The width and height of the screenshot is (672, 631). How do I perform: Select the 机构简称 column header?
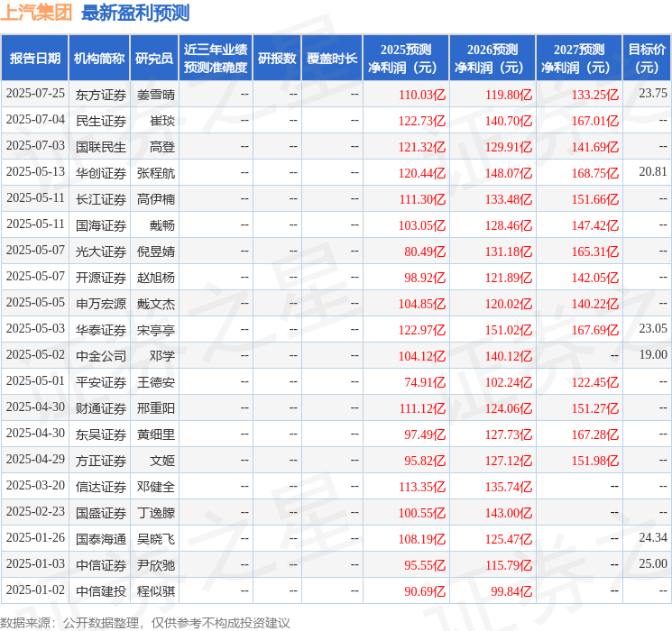click(99, 59)
